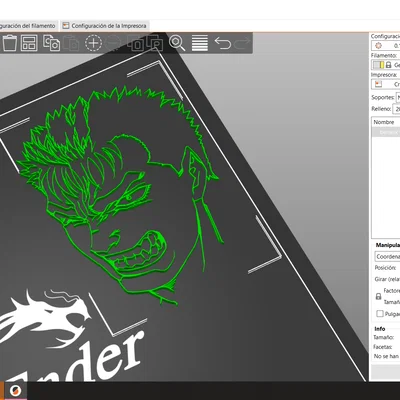Open the Coordenadas dropdown under Manipulación

click(387, 257)
